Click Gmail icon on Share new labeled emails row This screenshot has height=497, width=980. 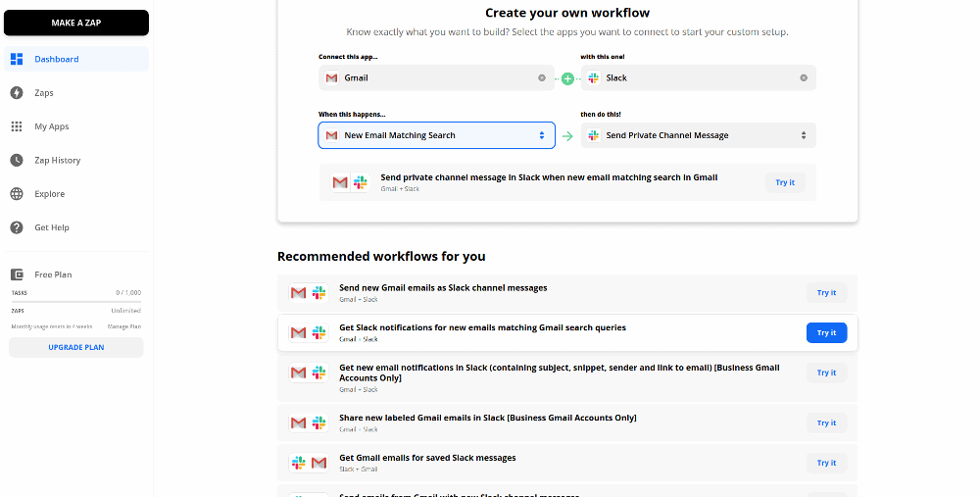pyautogui.click(x=299, y=422)
